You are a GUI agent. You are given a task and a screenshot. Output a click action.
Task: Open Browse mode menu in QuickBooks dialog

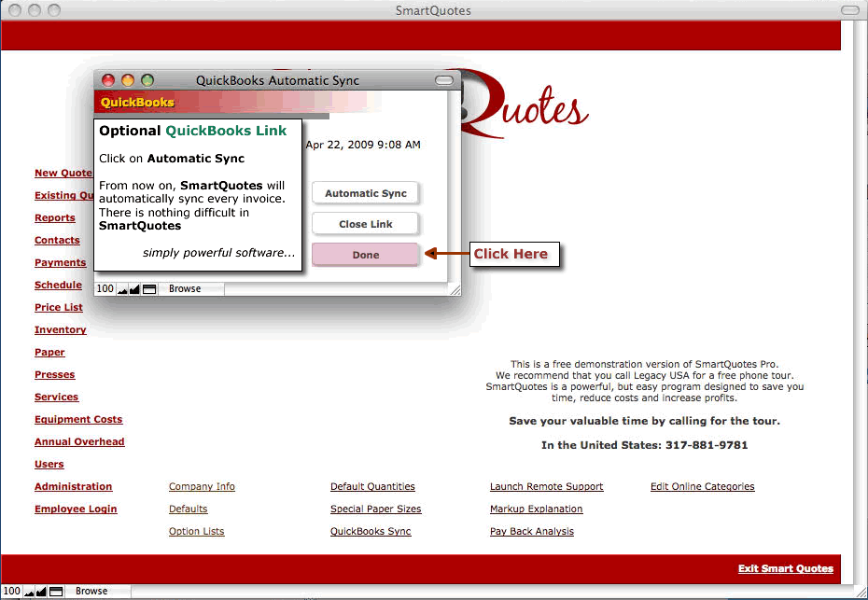coord(191,289)
